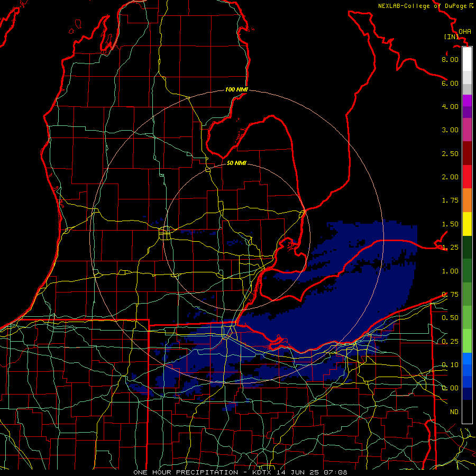The image size is (476, 476).
Task: Click the 0.50 legend value
Action: pyautogui.click(x=450, y=318)
